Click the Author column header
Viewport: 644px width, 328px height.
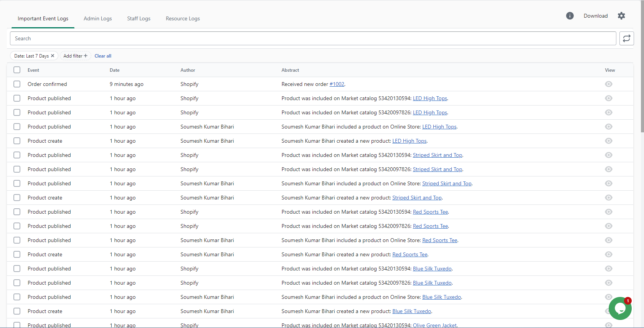(188, 70)
